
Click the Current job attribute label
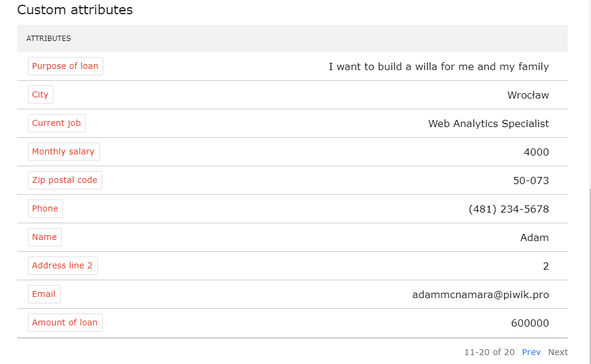click(x=56, y=123)
